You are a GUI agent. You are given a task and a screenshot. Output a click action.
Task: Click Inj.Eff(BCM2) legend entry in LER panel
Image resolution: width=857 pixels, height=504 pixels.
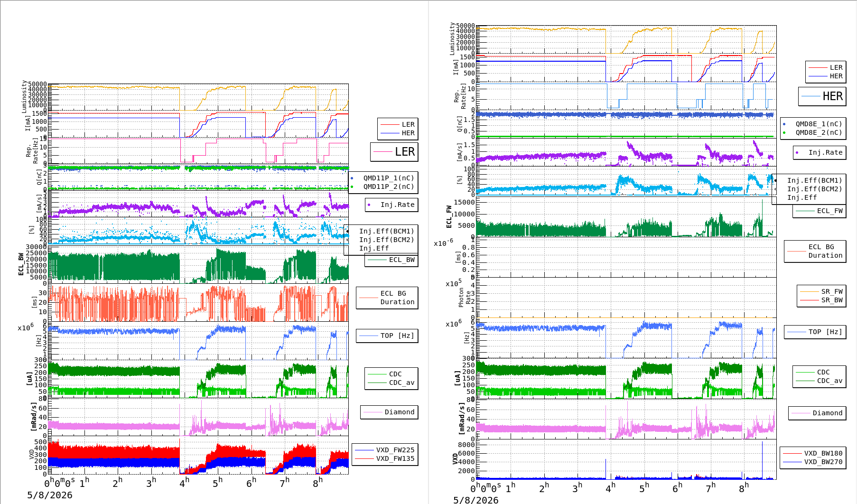[x=386, y=240]
